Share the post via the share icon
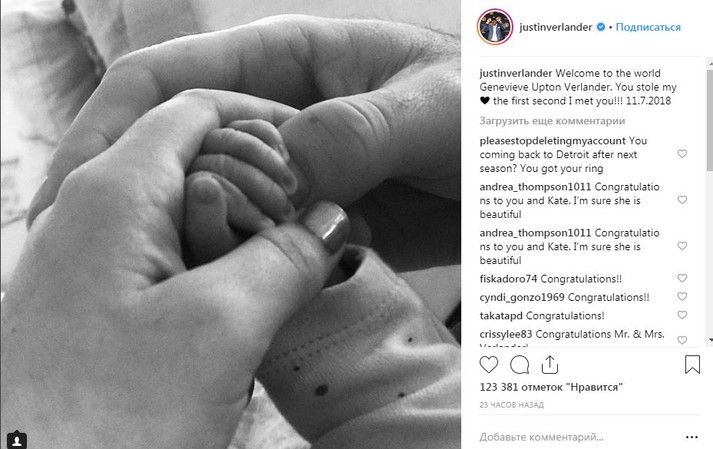The height and width of the screenshot is (449, 713). tap(550, 364)
